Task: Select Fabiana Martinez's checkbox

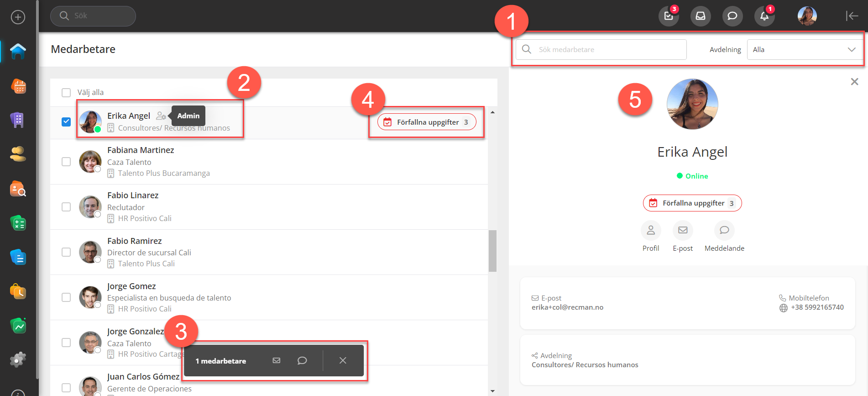Action: pos(66,162)
